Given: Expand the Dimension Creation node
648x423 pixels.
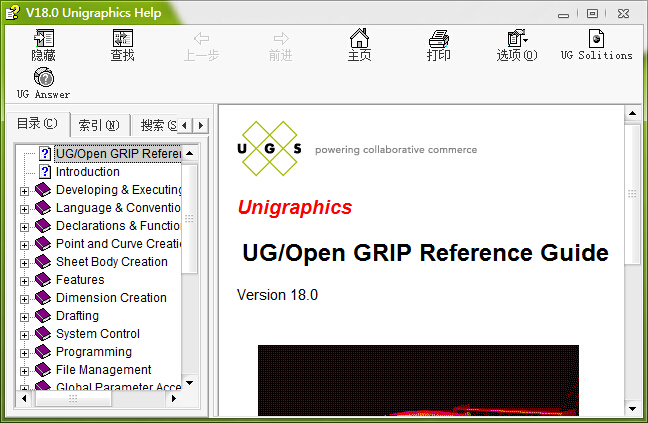Looking at the screenshot, I should click(24, 299).
